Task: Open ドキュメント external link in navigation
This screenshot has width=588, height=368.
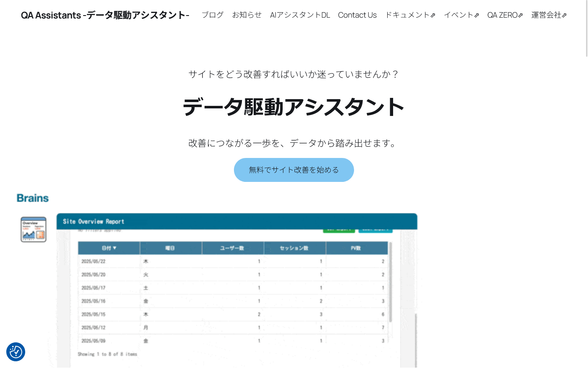Action: (410, 15)
